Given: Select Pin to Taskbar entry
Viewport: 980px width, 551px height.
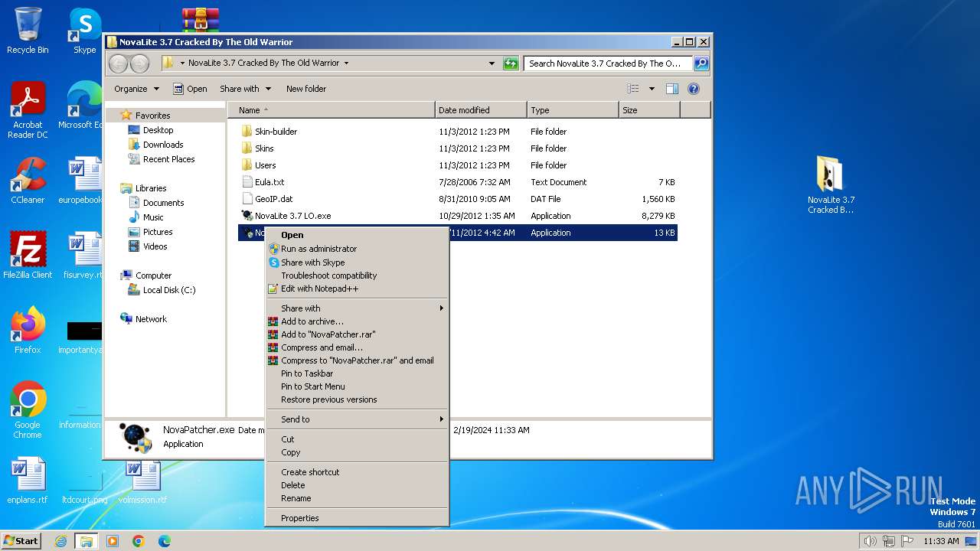Looking at the screenshot, I should point(356,373).
